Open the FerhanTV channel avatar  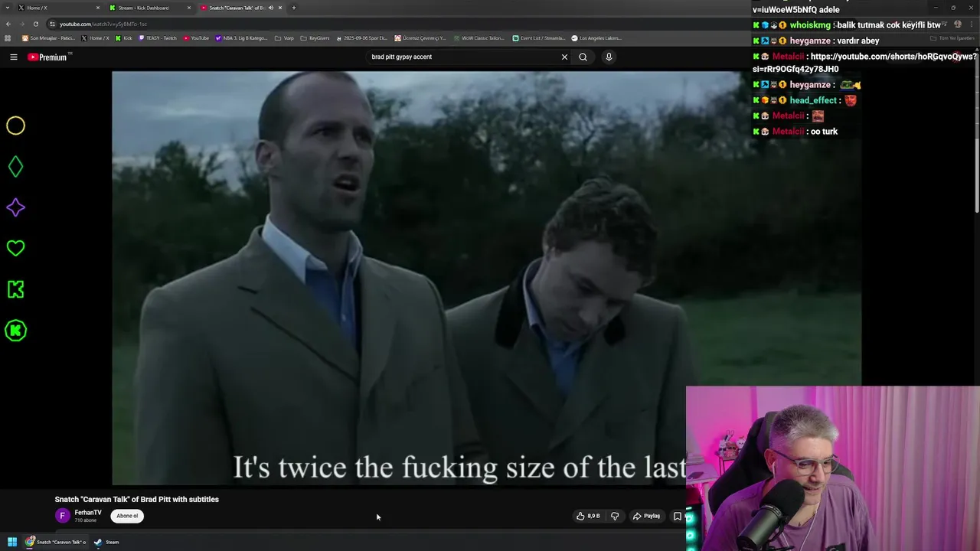point(63,516)
